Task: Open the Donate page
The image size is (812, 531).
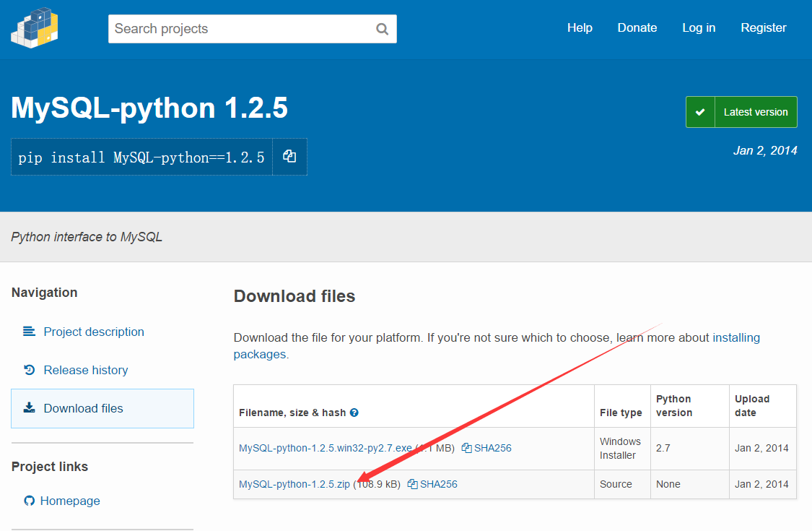Action: (637, 28)
